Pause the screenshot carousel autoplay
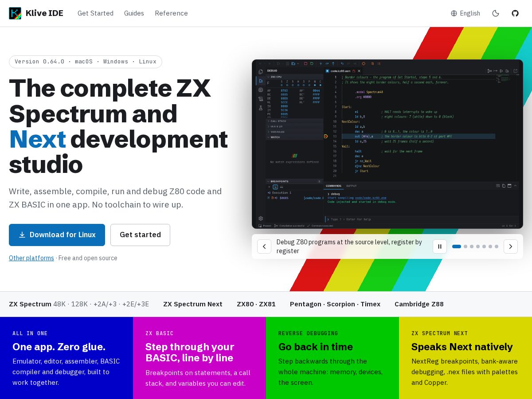Screen dimensions: 532x399 pos(440,246)
